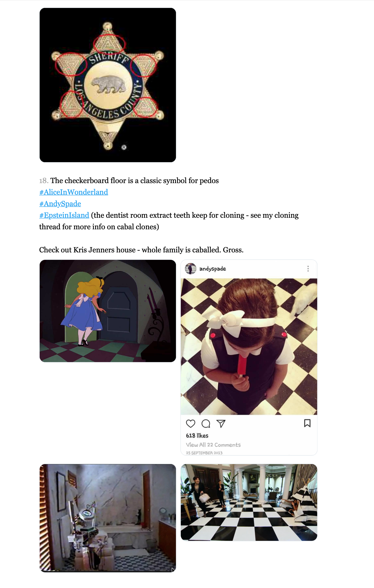374x588 pixels.
Task: Follow the #AndySpade hashtag link
Action: tap(60, 203)
